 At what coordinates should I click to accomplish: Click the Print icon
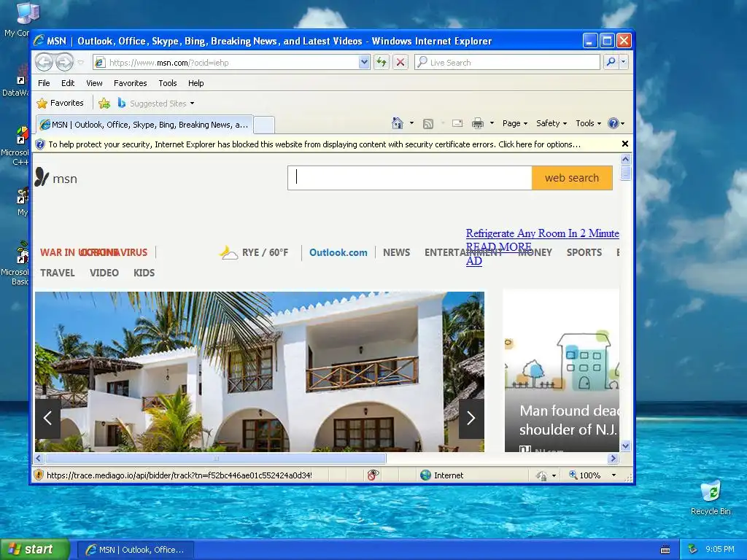click(x=477, y=124)
